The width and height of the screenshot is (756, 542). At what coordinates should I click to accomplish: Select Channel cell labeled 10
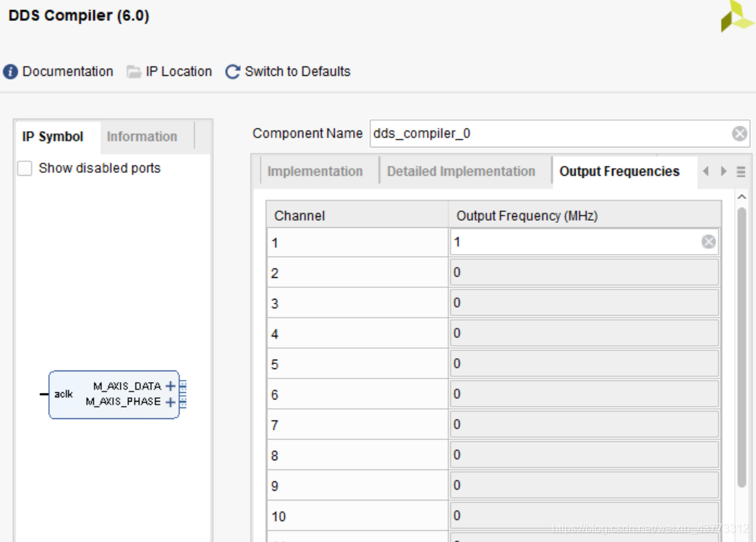[x=357, y=516]
